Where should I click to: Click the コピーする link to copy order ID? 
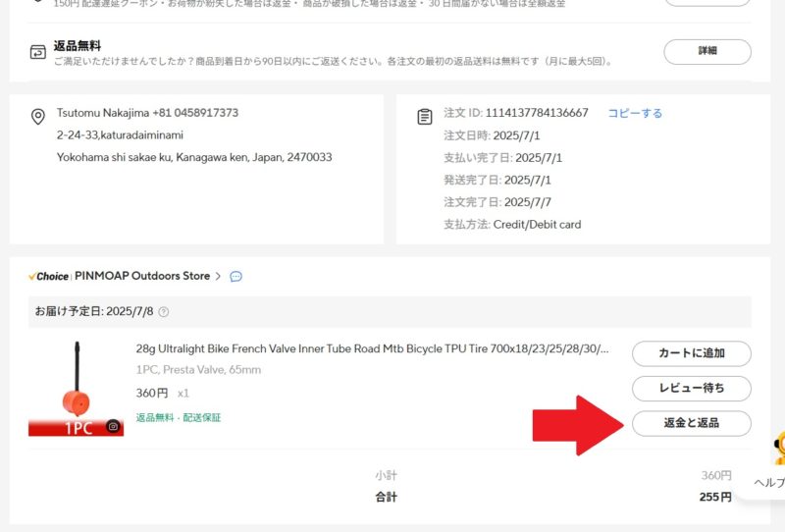(x=635, y=113)
